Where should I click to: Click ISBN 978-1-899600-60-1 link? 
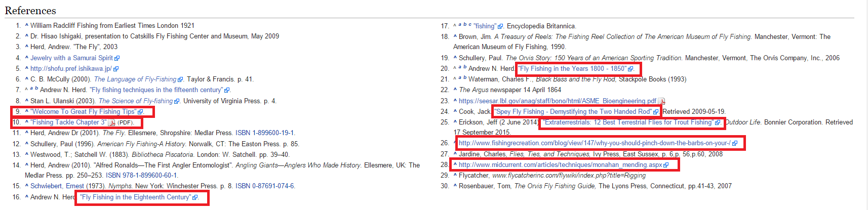tap(142, 176)
